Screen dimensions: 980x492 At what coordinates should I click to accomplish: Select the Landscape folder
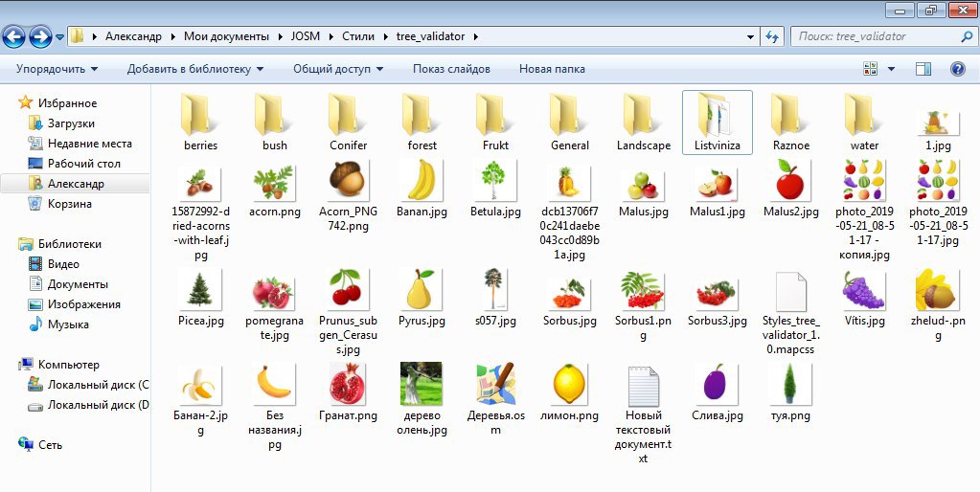pyautogui.click(x=643, y=123)
